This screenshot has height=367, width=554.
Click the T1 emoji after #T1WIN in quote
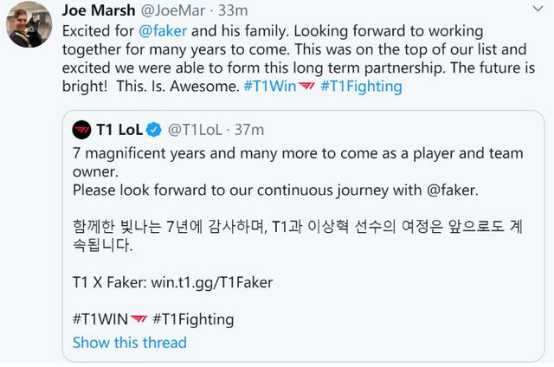point(138,319)
